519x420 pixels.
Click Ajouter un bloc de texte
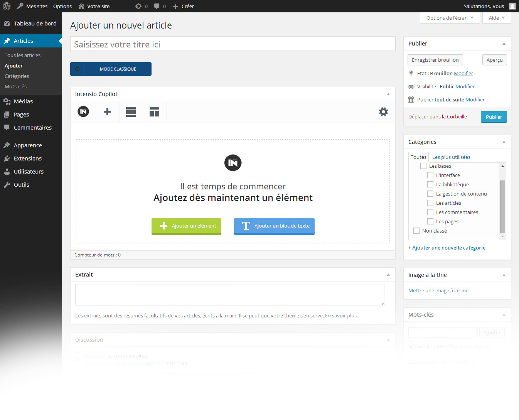(x=274, y=226)
